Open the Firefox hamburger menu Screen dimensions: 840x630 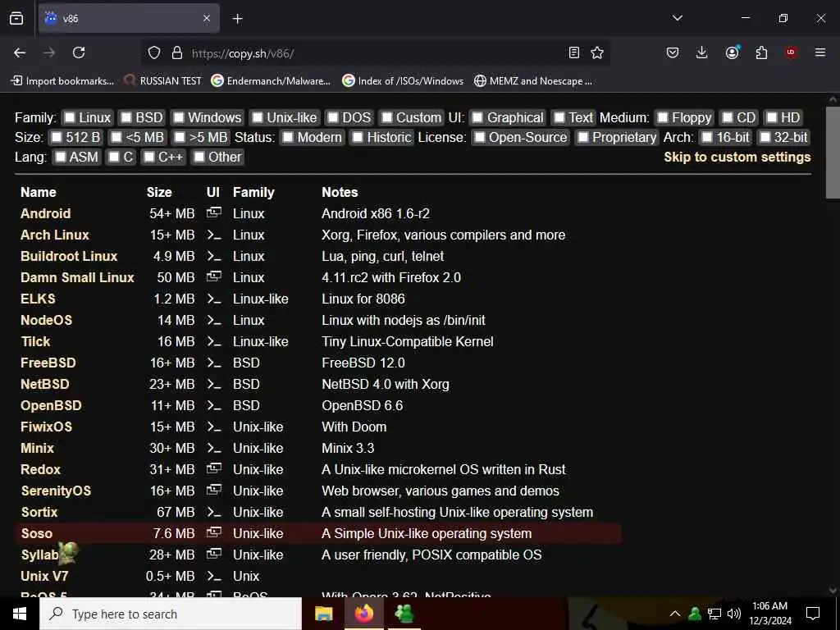point(820,52)
